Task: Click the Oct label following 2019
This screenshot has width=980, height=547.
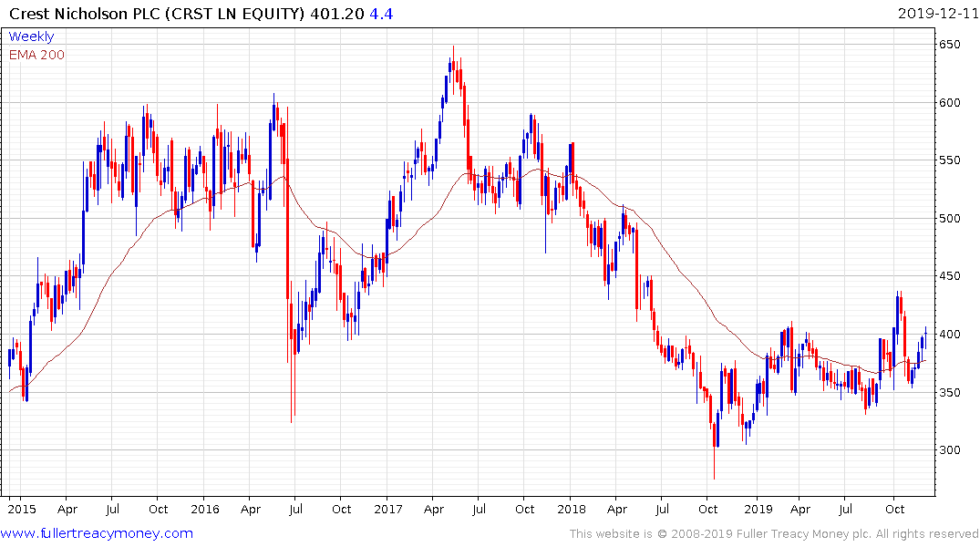Action: [894, 509]
